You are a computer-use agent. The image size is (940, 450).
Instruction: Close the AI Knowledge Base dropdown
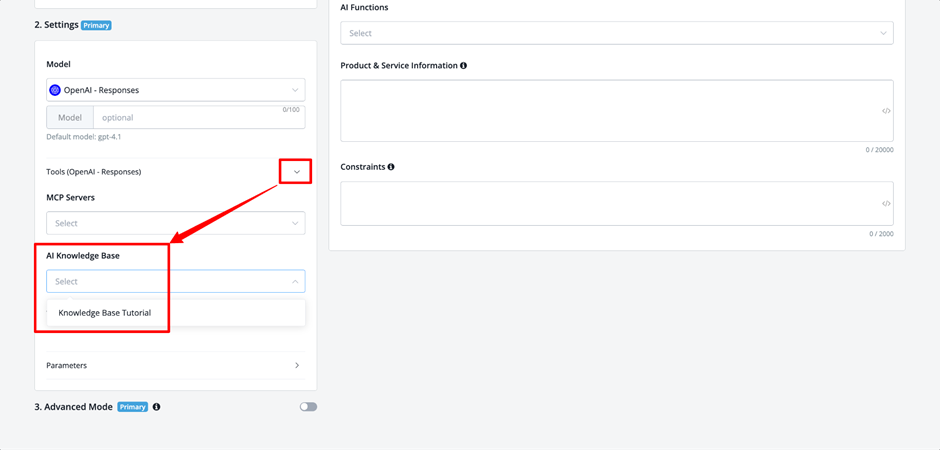click(x=295, y=282)
